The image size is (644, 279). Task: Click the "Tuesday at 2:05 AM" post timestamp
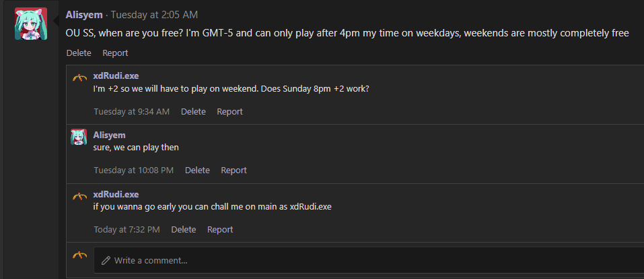[154, 15]
